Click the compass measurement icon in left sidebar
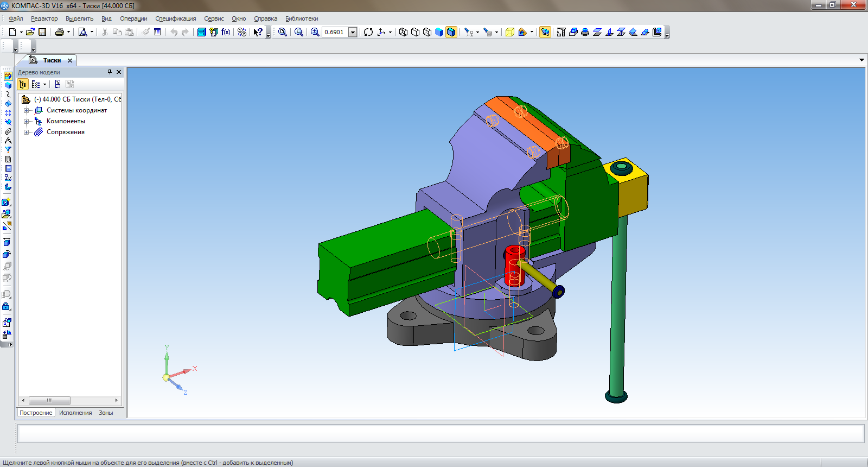This screenshot has width=868, height=467. [8, 141]
